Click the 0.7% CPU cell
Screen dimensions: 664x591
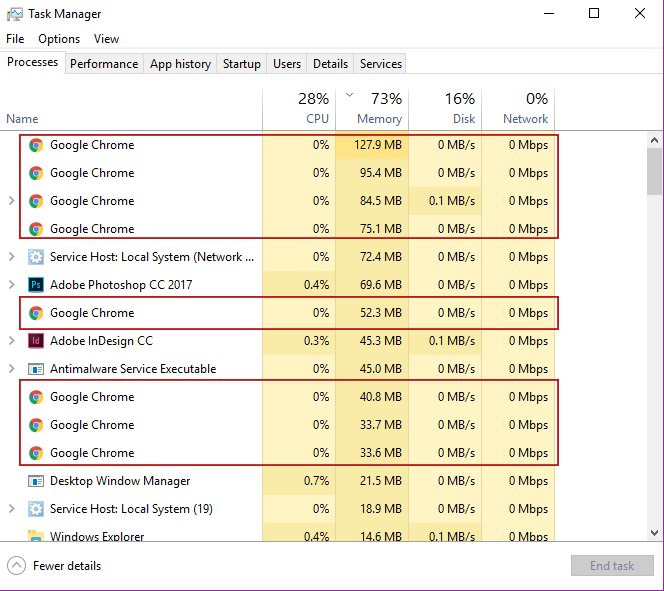point(299,481)
